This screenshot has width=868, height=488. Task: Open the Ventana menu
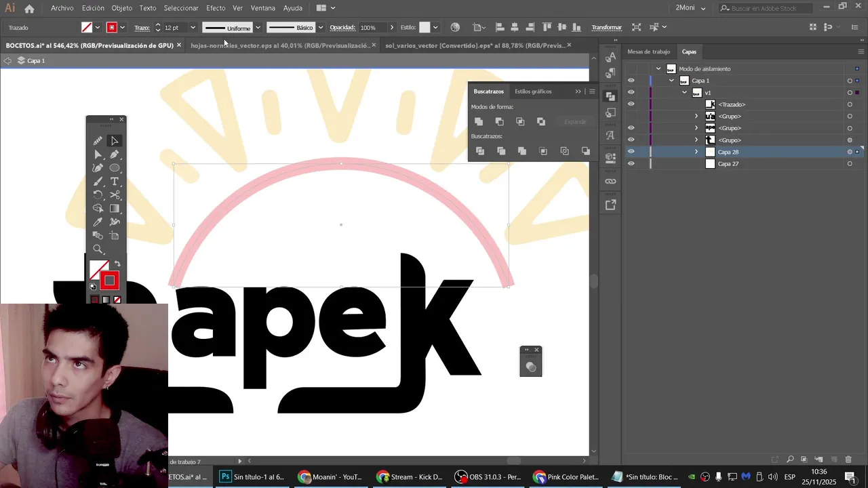tap(263, 8)
